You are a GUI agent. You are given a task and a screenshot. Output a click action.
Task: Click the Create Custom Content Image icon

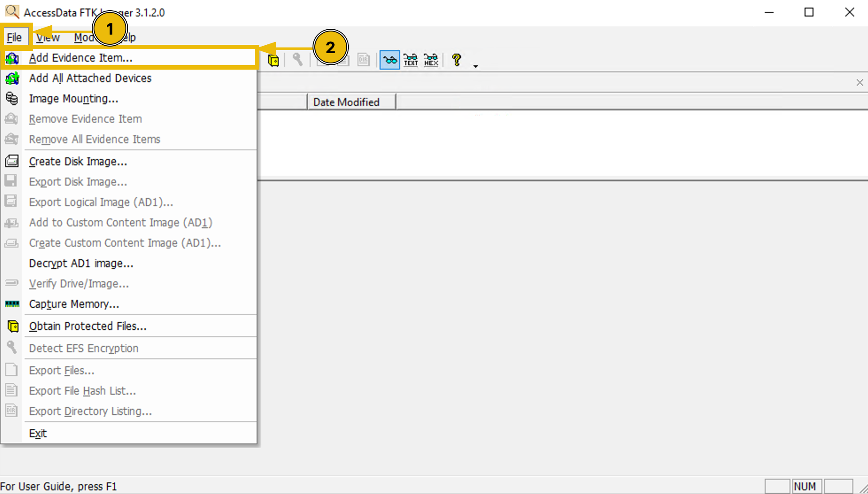point(12,243)
